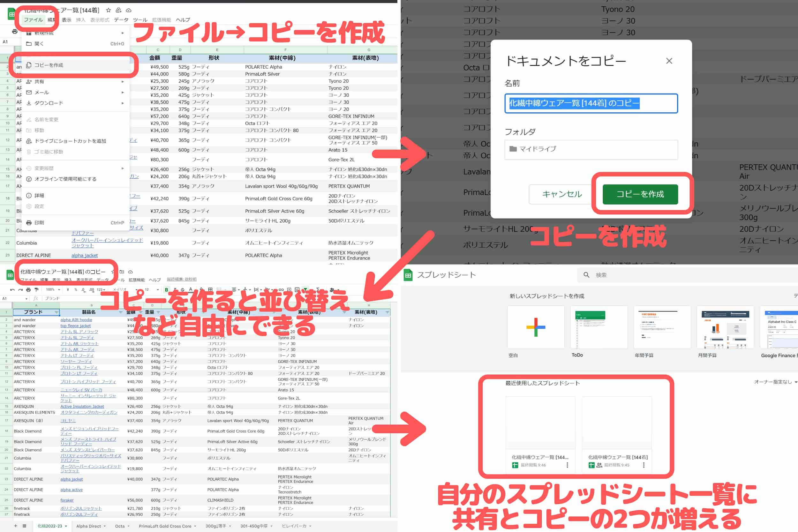Viewport: 798px width, 532px height.
Task: Open the top fleece jacket product link
Action: [x=76, y=326]
